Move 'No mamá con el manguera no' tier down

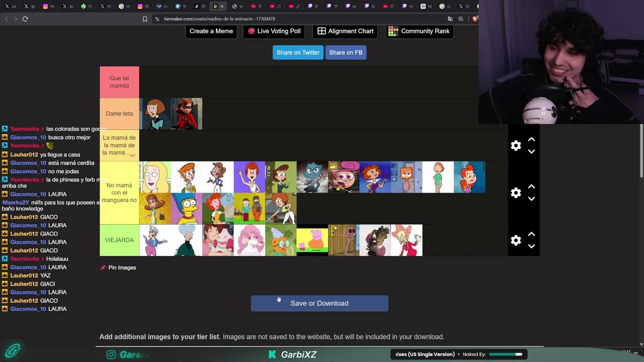pyautogui.click(x=531, y=199)
